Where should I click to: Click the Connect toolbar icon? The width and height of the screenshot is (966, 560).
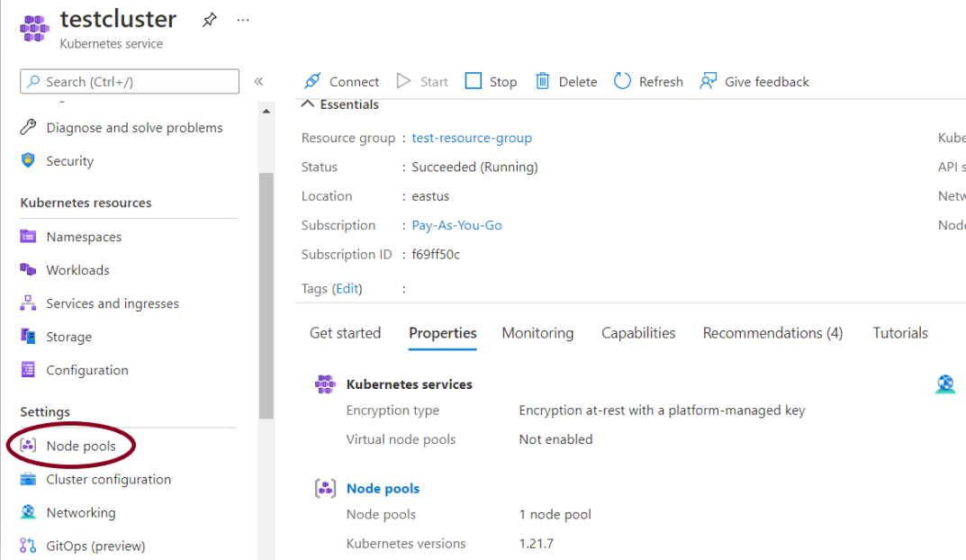(x=312, y=81)
